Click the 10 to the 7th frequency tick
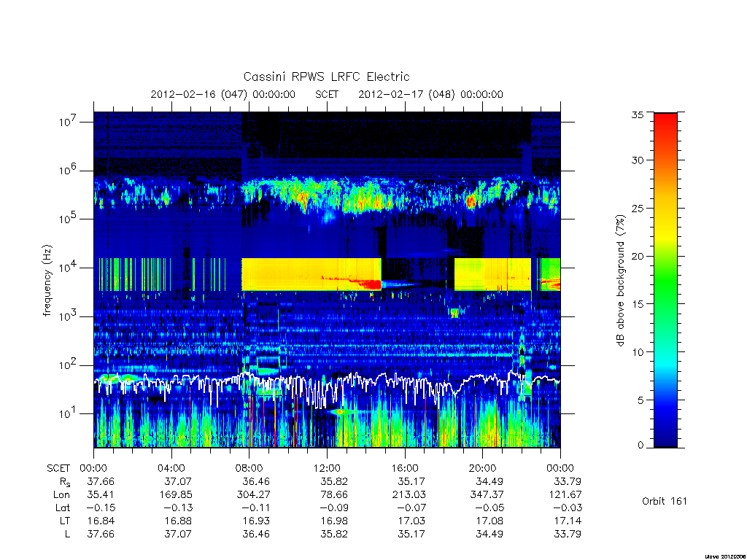This screenshot has height=560, width=747. (x=68, y=122)
